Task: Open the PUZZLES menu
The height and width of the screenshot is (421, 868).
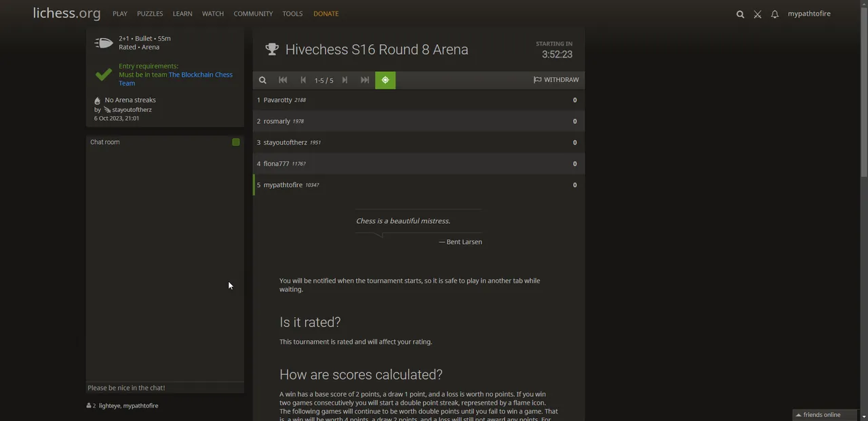Action: pyautogui.click(x=150, y=14)
